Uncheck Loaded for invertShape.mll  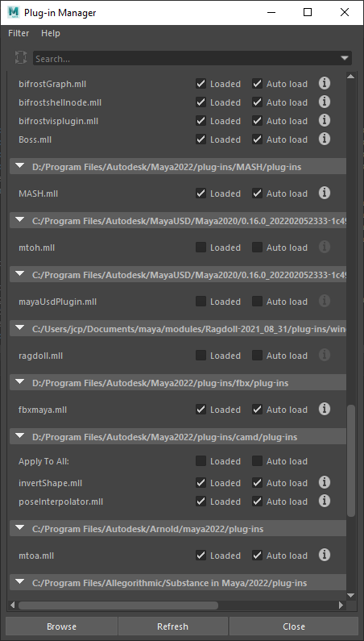coord(201,483)
